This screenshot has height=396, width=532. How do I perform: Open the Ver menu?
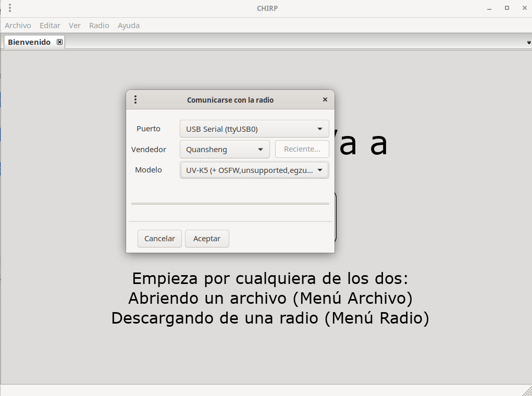click(75, 26)
